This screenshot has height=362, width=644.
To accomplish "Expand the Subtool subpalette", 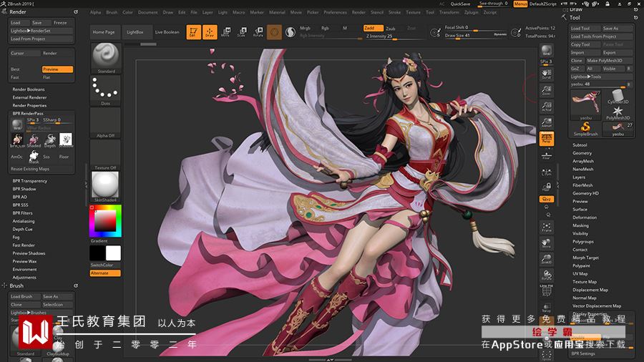I will tap(580, 145).
